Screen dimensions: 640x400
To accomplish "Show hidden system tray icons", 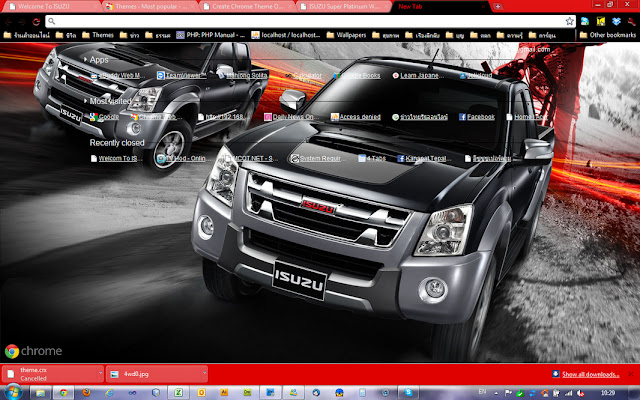I will [496, 393].
